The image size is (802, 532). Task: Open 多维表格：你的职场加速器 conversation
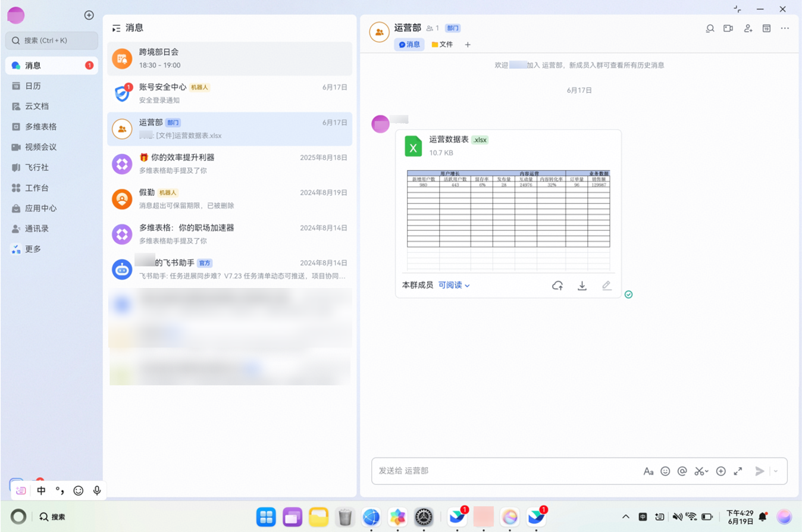tap(230, 234)
